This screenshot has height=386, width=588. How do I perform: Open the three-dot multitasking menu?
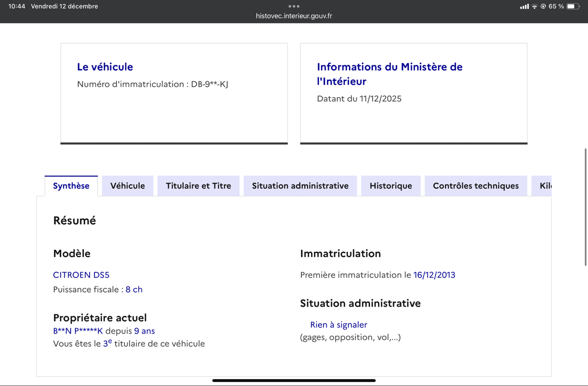294,6
